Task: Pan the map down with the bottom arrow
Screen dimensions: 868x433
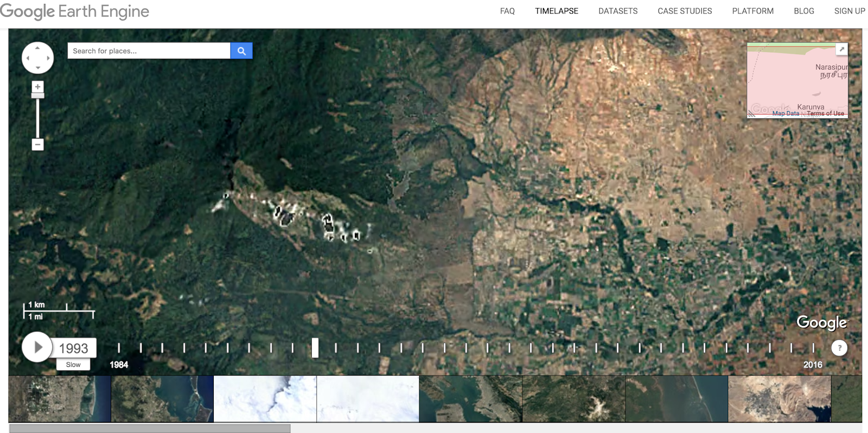Action: pyautogui.click(x=37, y=68)
